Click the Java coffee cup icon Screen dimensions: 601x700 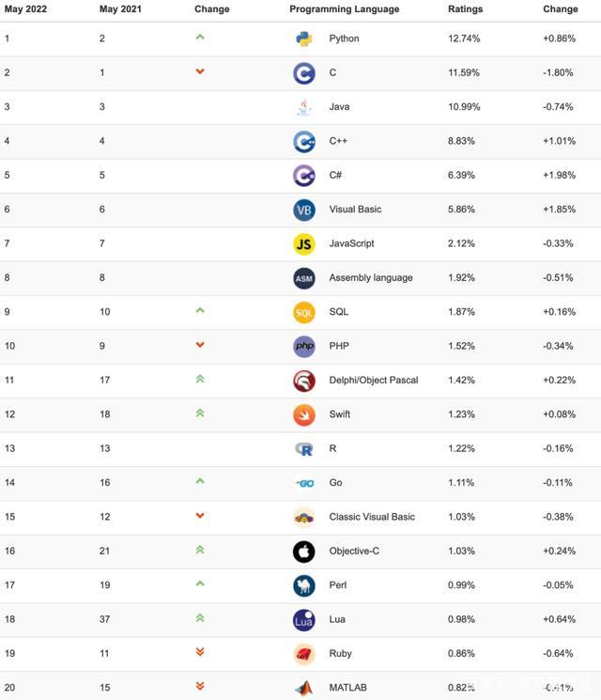click(x=303, y=108)
